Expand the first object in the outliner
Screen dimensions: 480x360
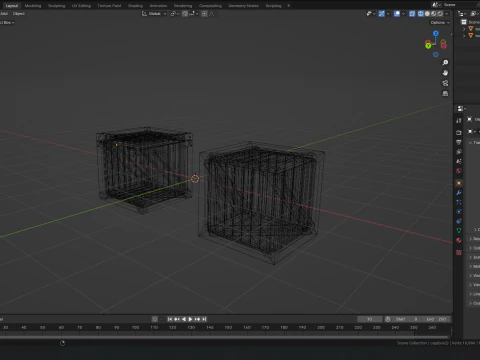point(464,29)
